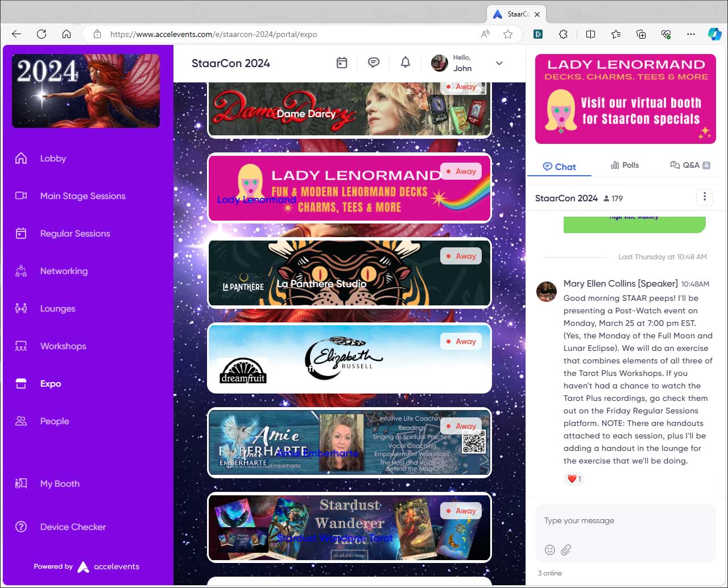Image resolution: width=728 pixels, height=588 pixels.
Task: Open the Workshops section
Action: click(x=63, y=346)
